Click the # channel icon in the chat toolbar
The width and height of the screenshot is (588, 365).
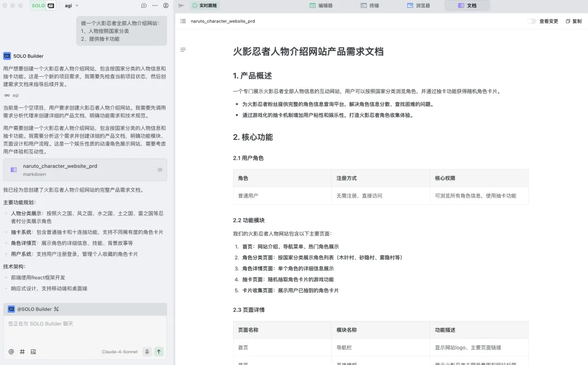point(22,351)
